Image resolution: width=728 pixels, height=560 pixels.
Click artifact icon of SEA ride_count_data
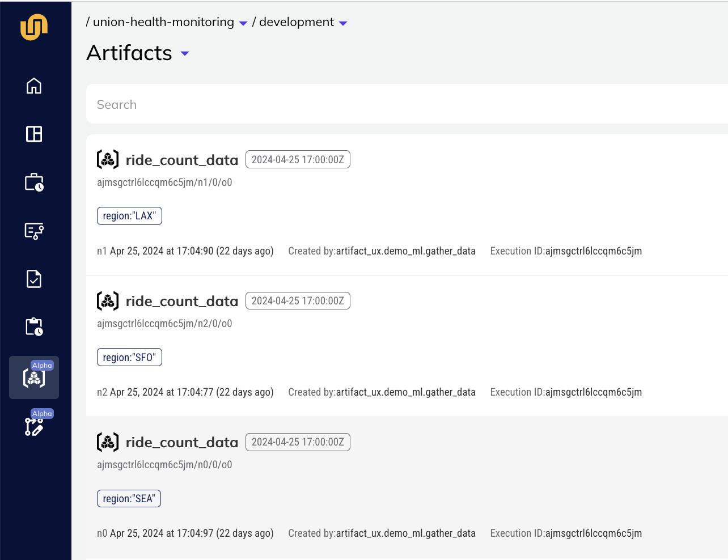click(x=108, y=442)
